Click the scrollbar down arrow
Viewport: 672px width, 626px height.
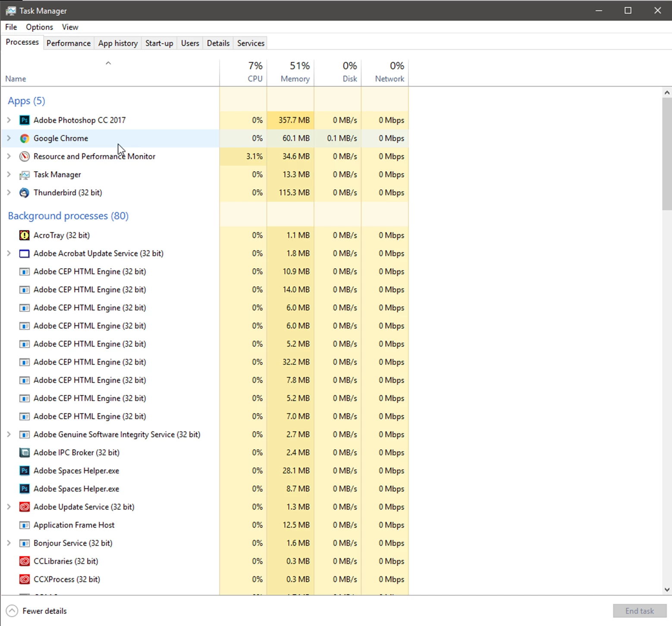[667, 589]
